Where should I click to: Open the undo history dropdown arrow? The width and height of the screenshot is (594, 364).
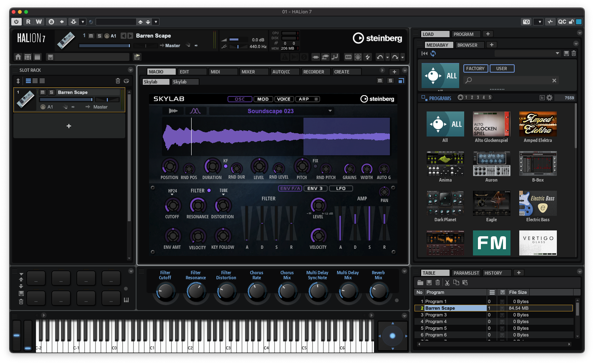coord(387,57)
